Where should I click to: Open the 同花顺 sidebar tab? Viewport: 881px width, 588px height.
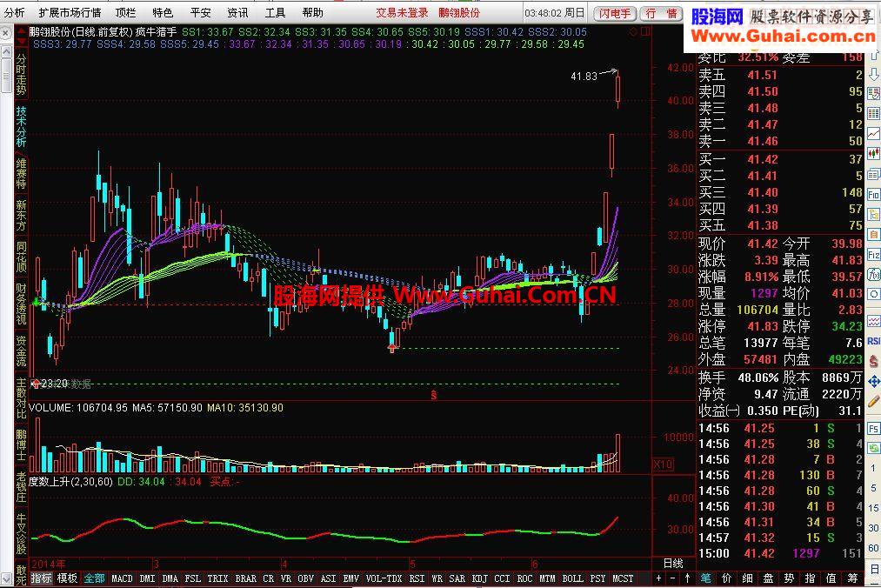[21, 257]
